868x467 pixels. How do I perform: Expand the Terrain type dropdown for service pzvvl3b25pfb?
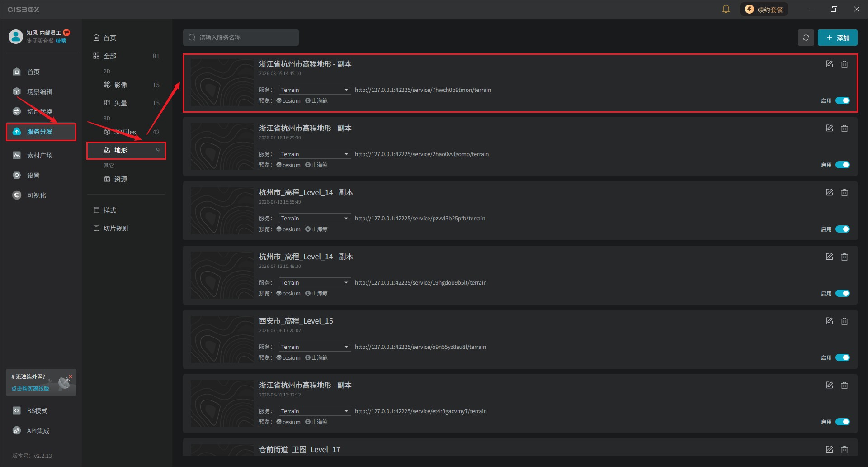(315, 218)
